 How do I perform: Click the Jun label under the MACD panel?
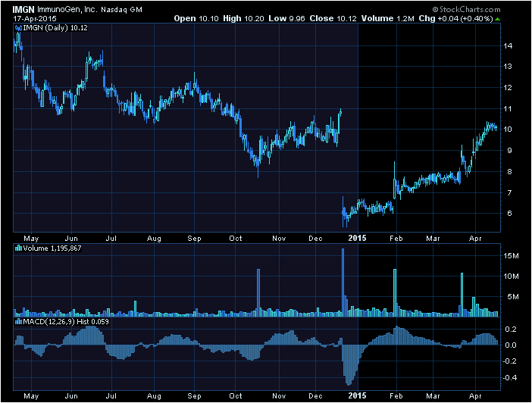[71, 396]
